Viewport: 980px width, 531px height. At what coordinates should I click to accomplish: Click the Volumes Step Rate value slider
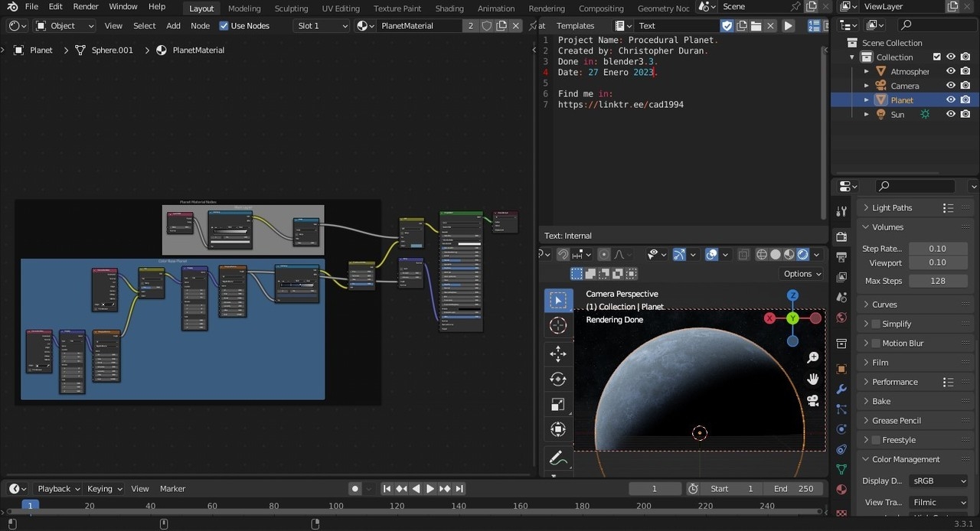click(938, 249)
